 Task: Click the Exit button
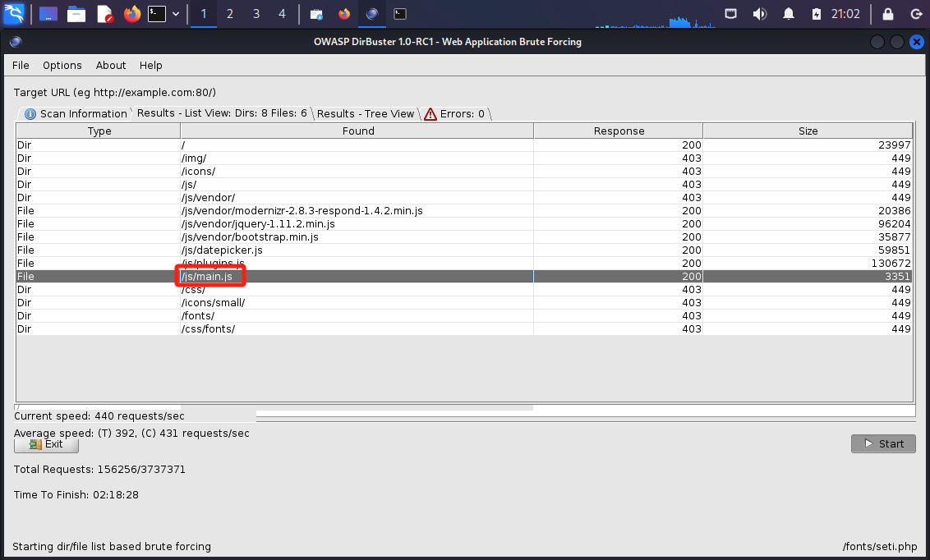pos(46,444)
